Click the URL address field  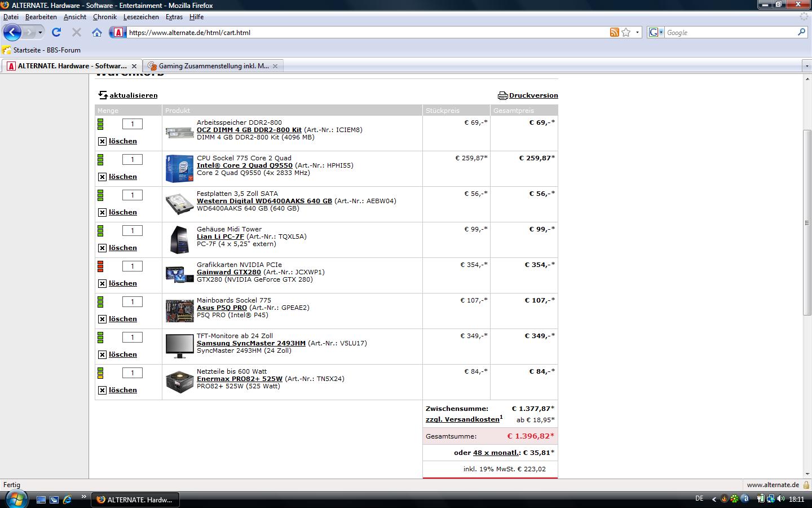click(x=367, y=32)
